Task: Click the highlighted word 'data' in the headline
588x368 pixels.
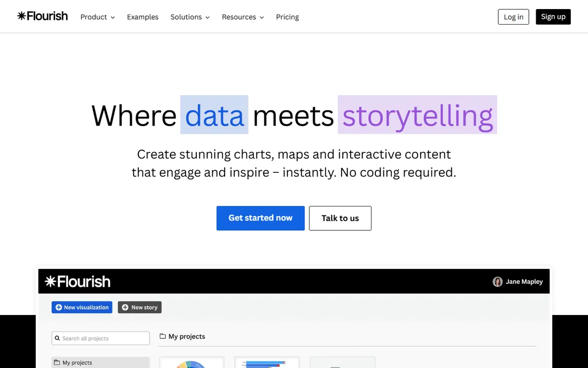Action: pos(214,115)
